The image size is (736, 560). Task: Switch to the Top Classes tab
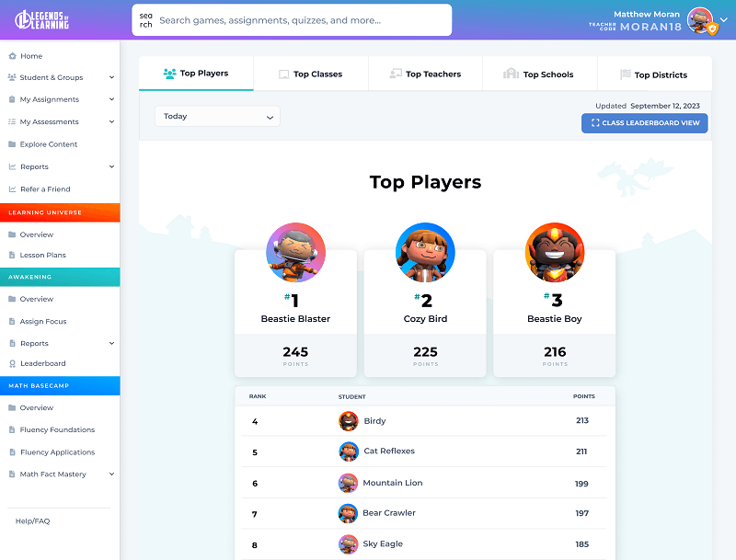[x=310, y=74]
